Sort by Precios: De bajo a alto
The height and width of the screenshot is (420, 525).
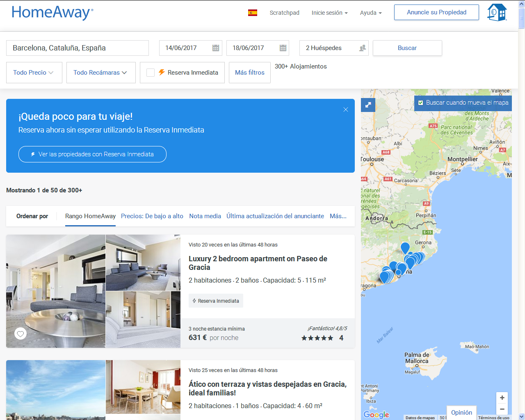click(152, 216)
